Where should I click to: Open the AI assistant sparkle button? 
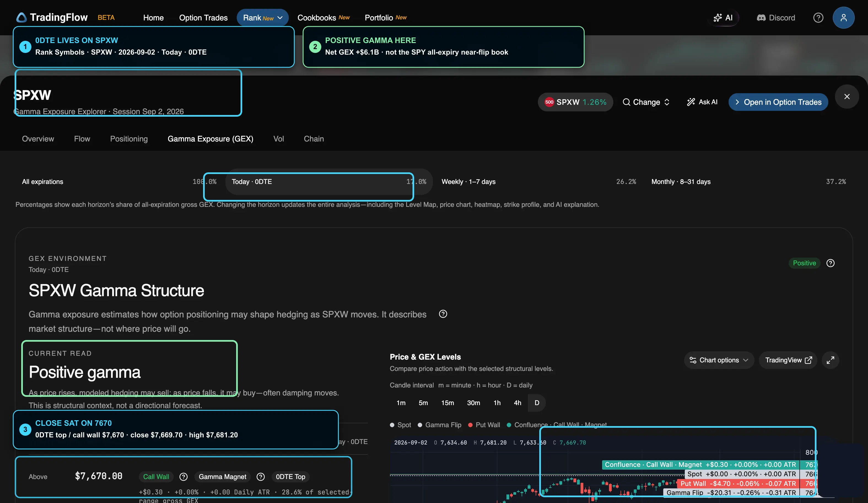(x=723, y=18)
